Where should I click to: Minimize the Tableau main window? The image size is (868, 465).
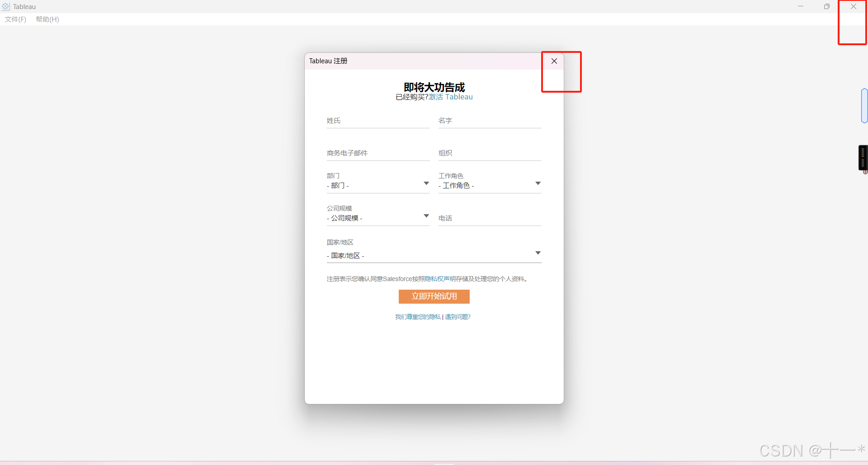click(801, 6)
